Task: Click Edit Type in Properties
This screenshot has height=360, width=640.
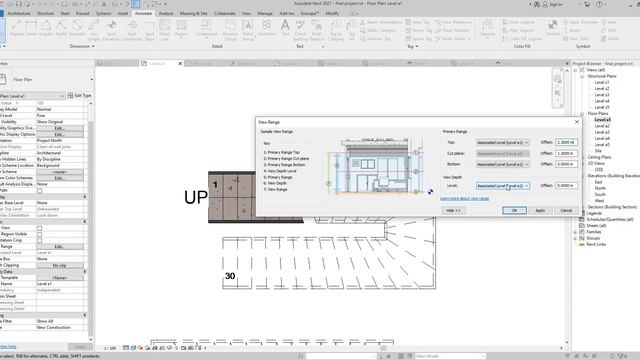Action: coord(79,96)
